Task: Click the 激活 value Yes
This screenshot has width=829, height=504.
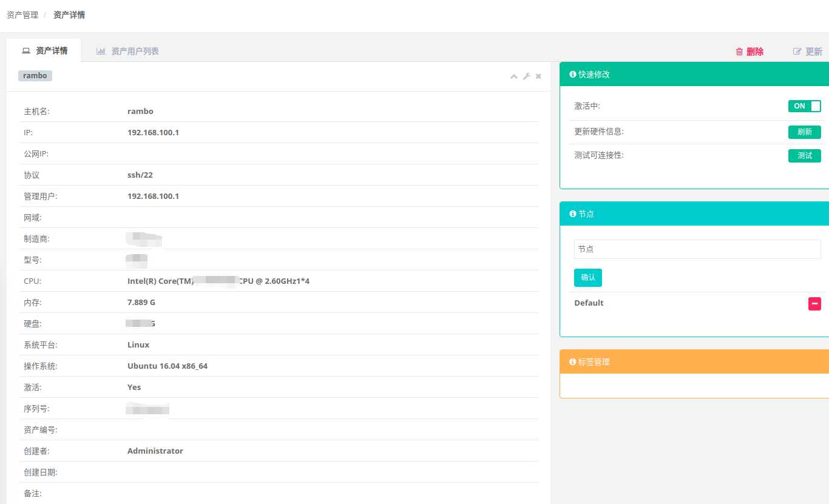Action: (x=134, y=387)
